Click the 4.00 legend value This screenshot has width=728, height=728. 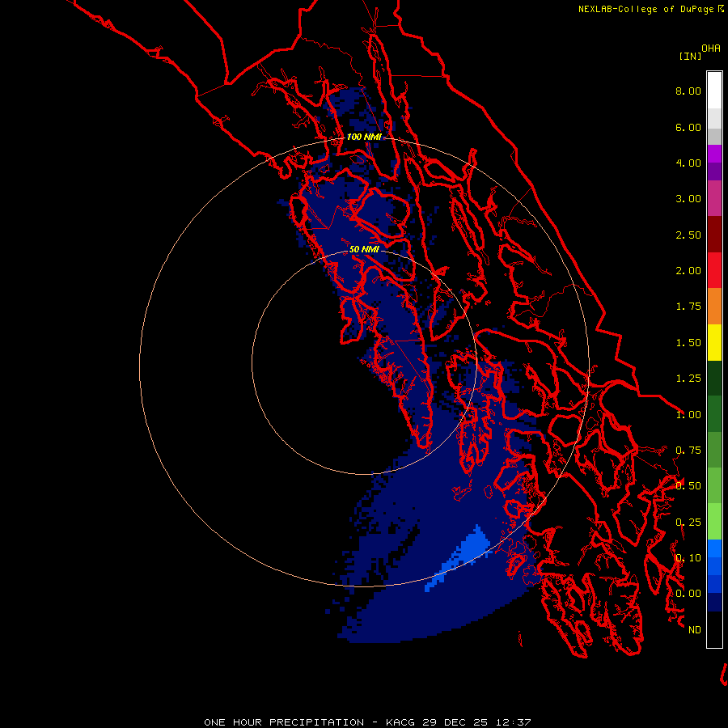[x=688, y=163]
